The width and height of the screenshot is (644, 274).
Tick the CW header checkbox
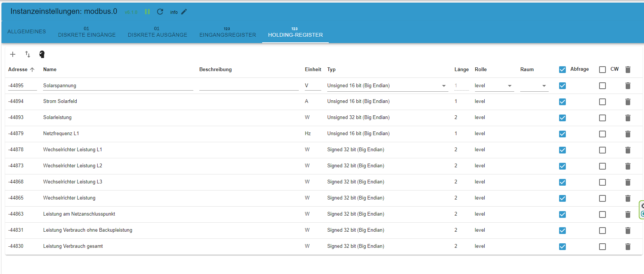[x=602, y=70]
